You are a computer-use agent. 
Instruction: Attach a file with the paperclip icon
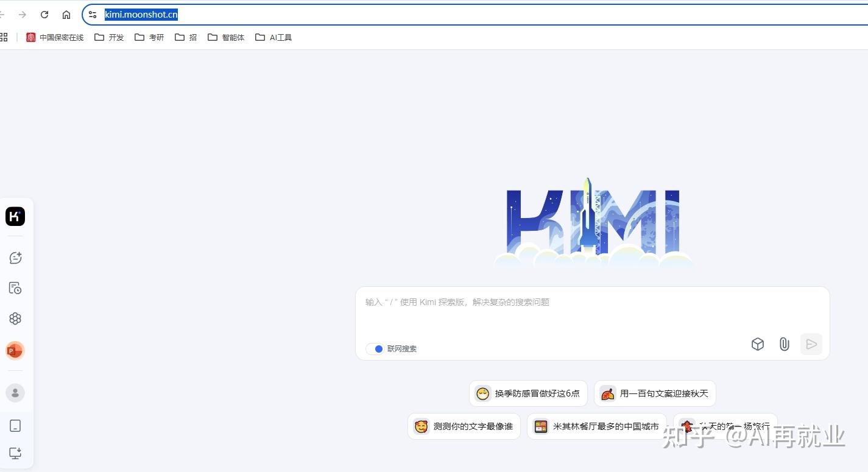[x=784, y=344]
